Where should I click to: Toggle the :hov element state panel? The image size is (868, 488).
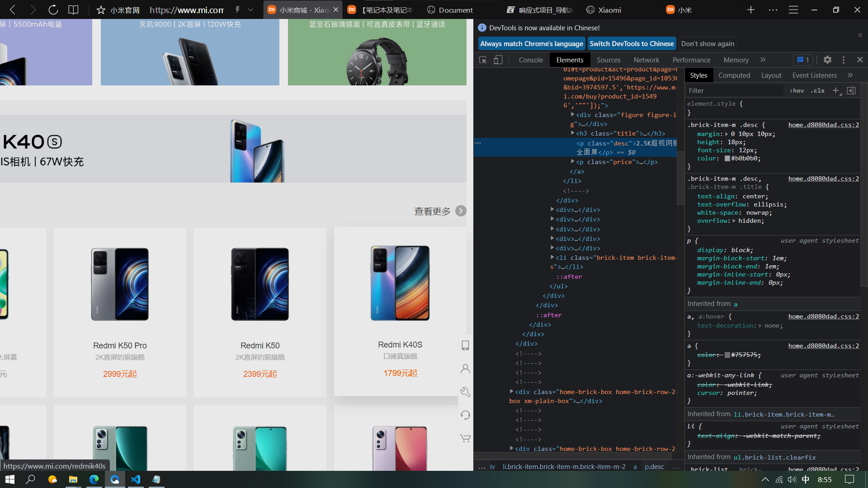(x=797, y=90)
